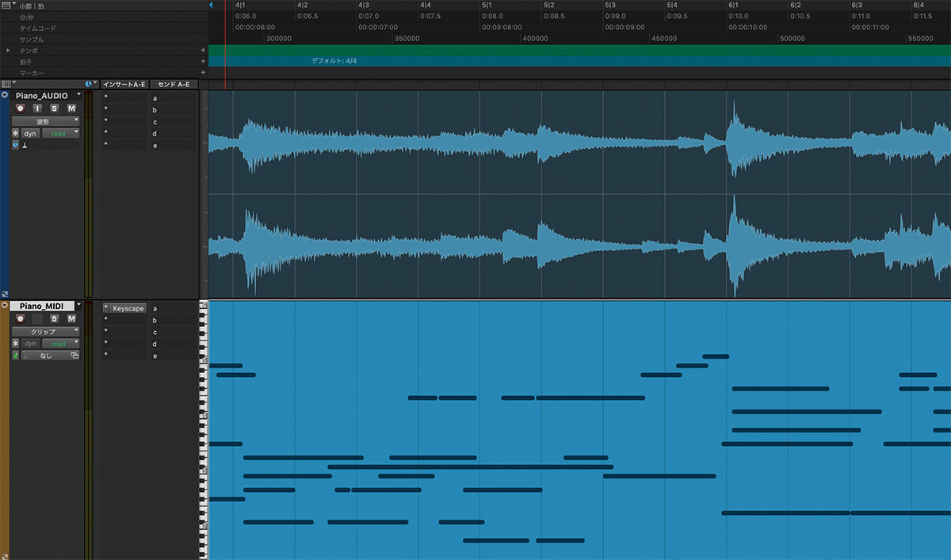The width and height of the screenshot is (951, 560).
Task: Toggle input monitoring on Piano_AUDIO
Action: [x=37, y=108]
